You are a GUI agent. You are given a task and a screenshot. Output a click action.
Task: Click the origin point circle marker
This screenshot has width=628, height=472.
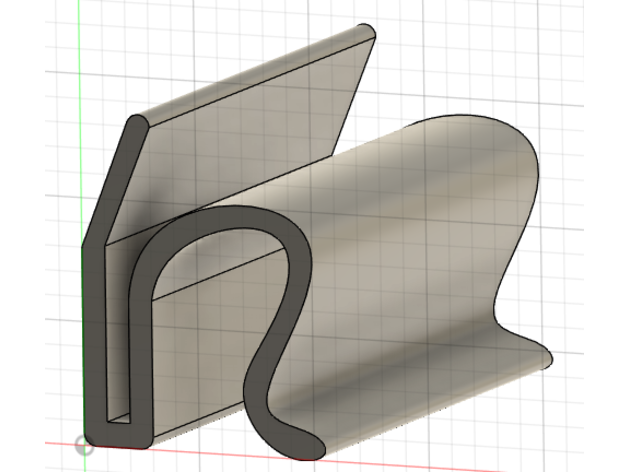pyautogui.click(x=85, y=445)
